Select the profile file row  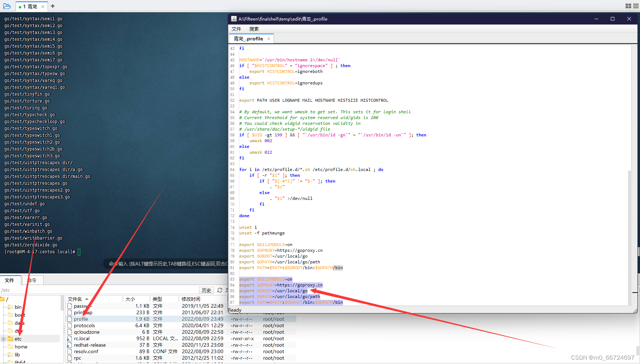(x=181, y=319)
